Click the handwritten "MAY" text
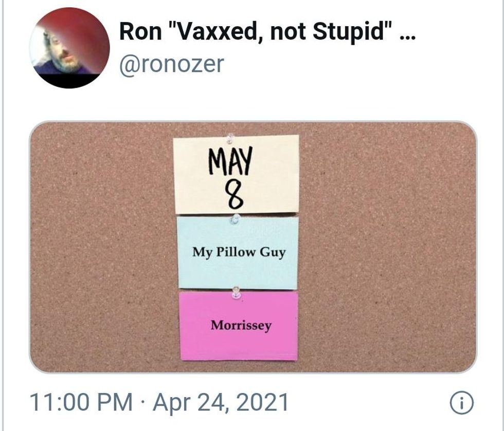504x431 pixels. 231,160
